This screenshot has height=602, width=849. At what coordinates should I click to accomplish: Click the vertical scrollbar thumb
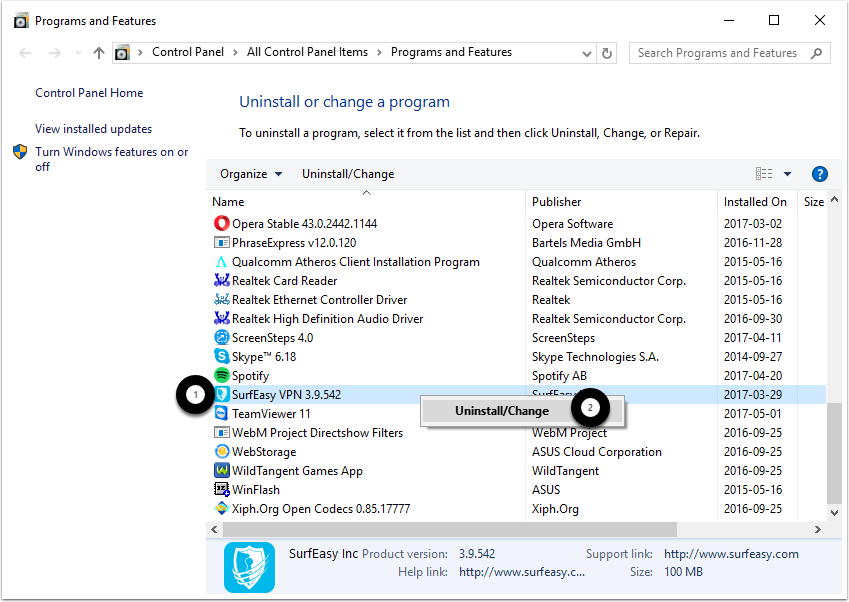tap(834, 453)
